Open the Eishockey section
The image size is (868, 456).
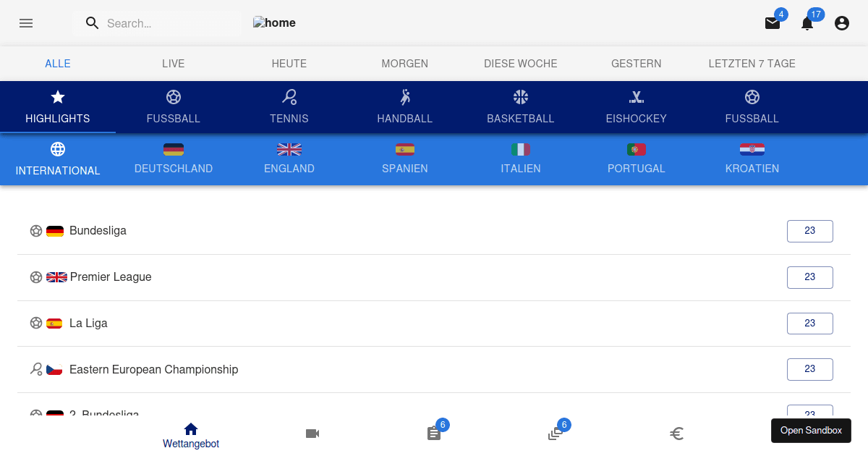point(637,106)
